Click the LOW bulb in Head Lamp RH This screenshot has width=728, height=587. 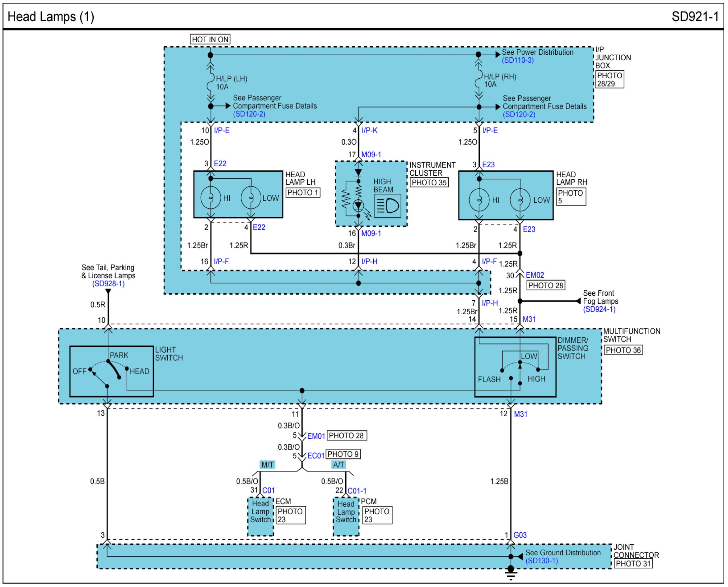pos(520,200)
